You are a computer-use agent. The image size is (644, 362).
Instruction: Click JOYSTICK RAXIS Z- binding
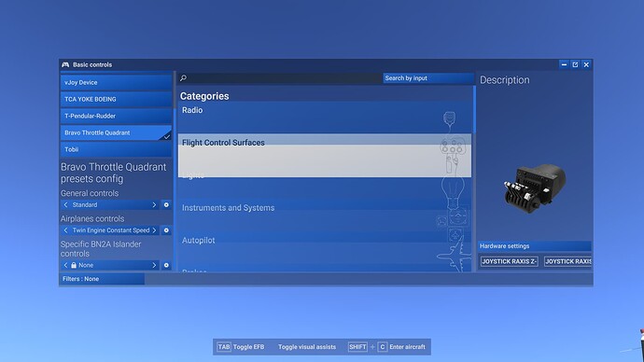pos(510,261)
